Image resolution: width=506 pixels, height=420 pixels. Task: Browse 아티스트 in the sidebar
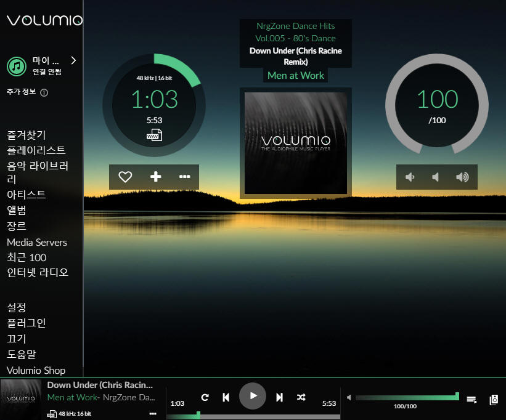26,195
